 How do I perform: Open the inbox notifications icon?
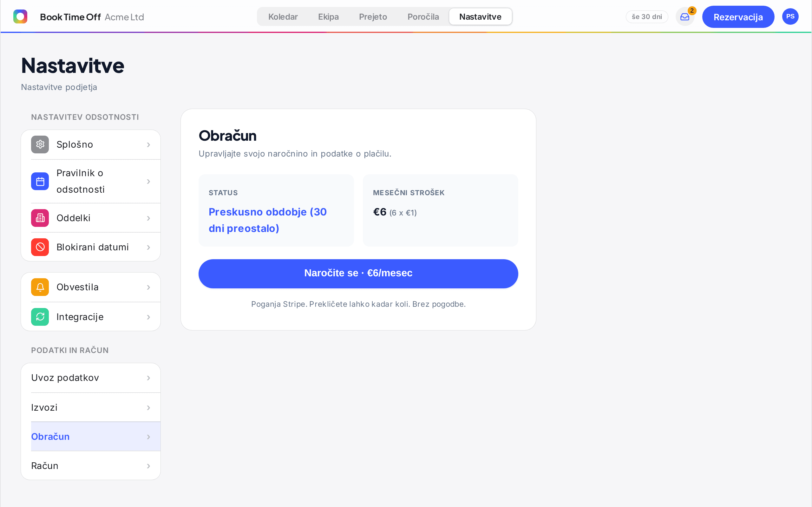point(684,17)
